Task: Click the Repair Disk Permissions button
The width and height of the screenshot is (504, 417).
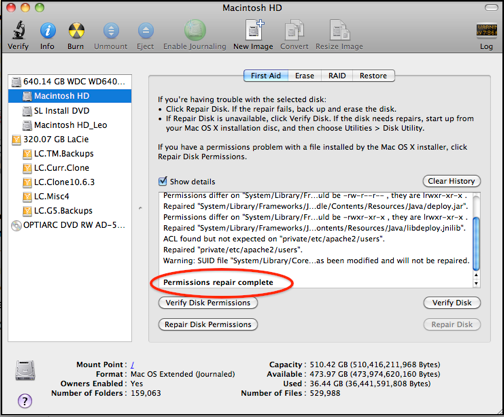Action: [208, 324]
